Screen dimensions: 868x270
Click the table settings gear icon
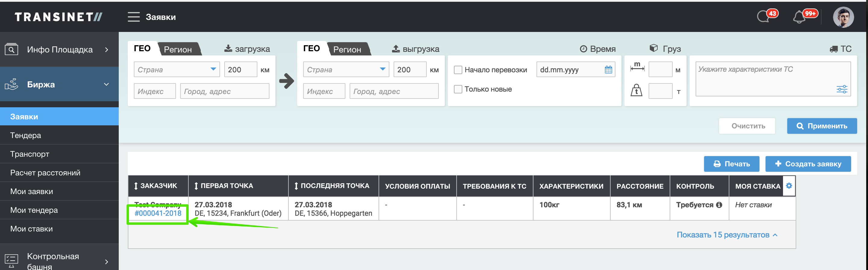coord(789,186)
